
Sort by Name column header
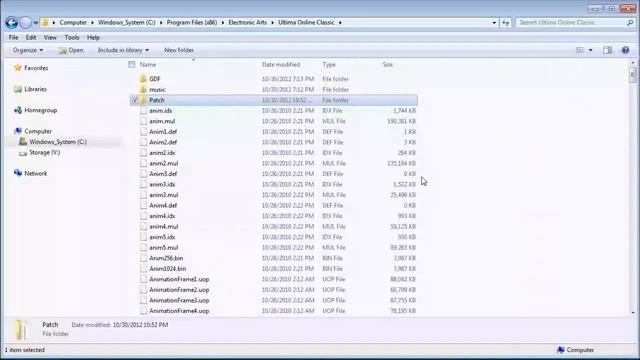click(148, 64)
